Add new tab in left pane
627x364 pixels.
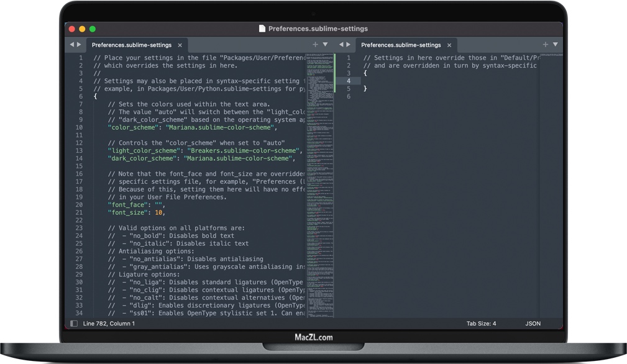point(315,45)
